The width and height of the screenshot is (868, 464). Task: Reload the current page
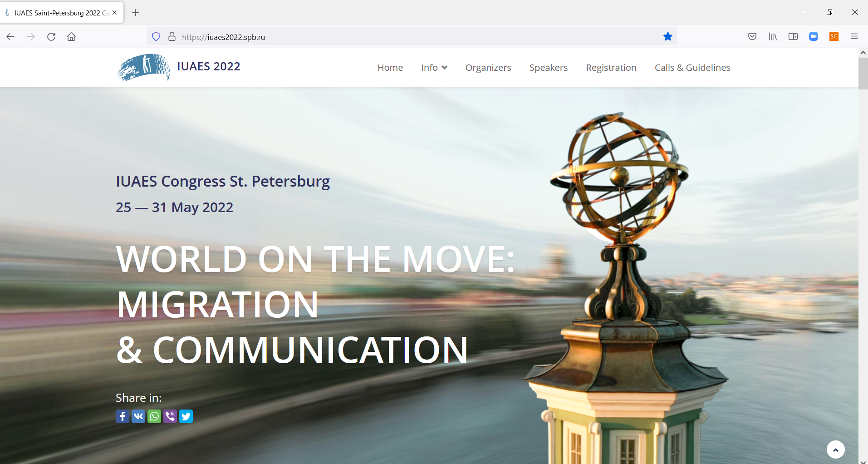pos(51,37)
